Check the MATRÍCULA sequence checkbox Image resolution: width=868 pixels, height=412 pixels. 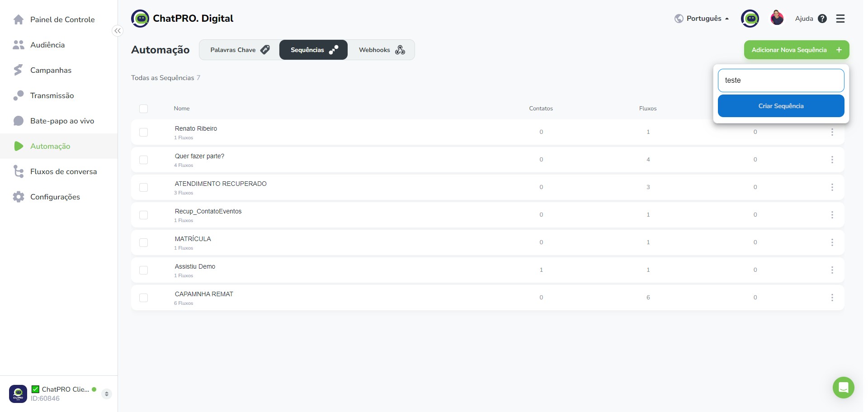tap(144, 242)
